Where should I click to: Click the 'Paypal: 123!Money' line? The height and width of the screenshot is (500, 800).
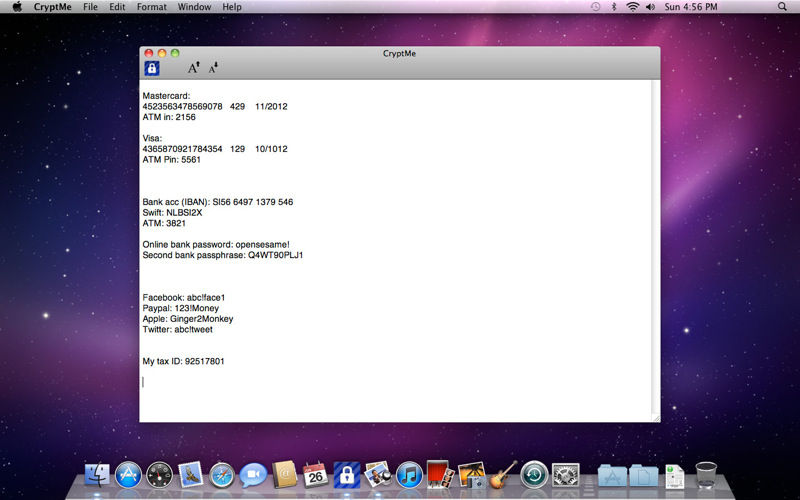pyautogui.click(x=181, y=308)
